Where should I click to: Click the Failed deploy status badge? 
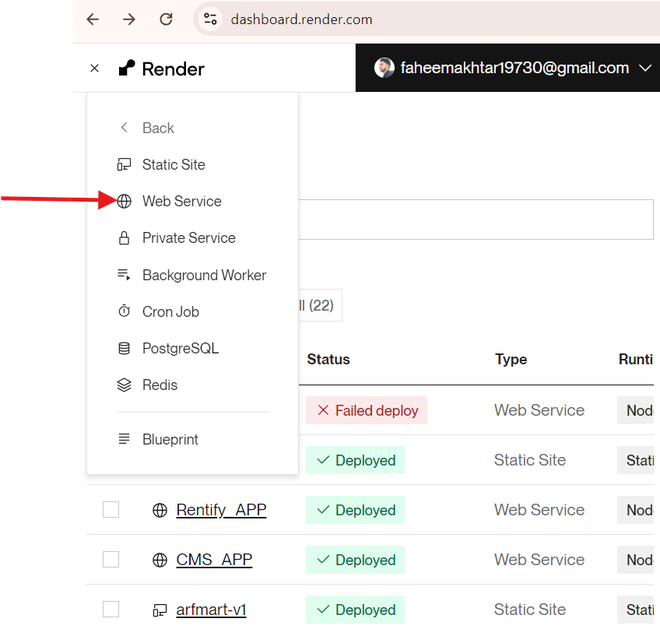pyautogui.click(x=366, y=410)
